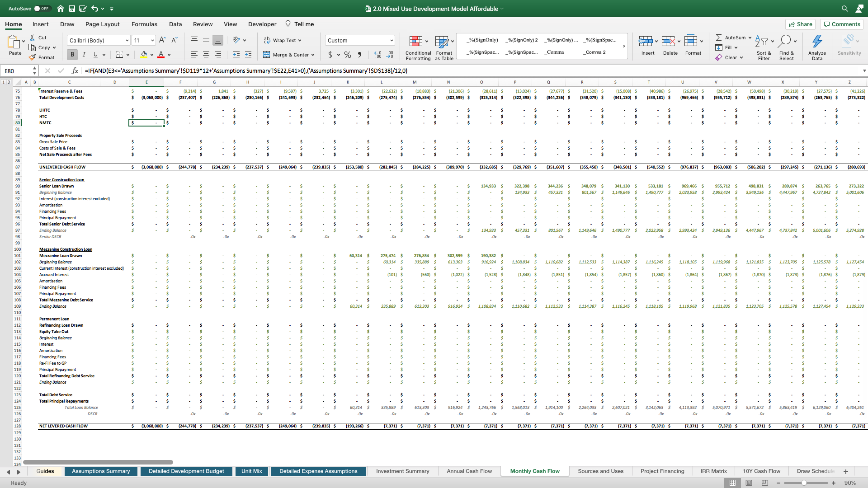This screenshot has height=488, width=868.
Task: Increase font size with the larger A icon
Action: 162,40
